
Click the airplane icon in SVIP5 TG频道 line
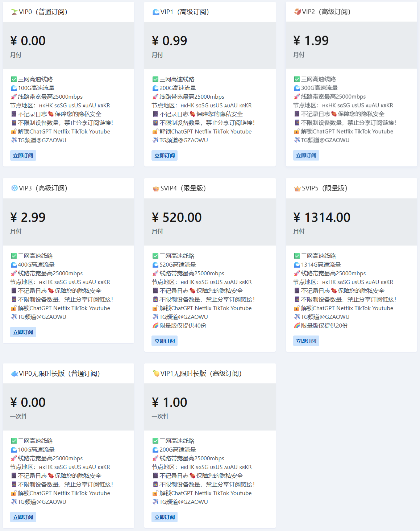pyautogui.click(x=297, y=317)
